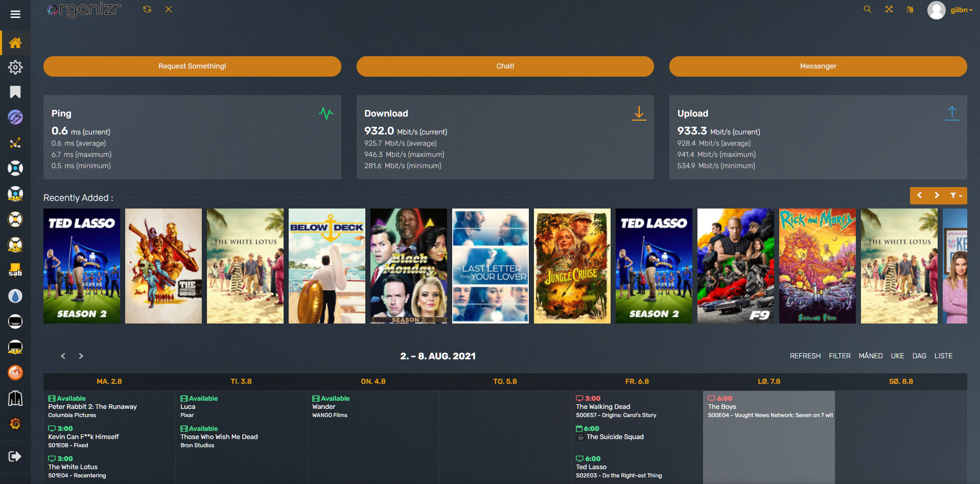Reload the page using the refresh icon

[x=147, y=9]
